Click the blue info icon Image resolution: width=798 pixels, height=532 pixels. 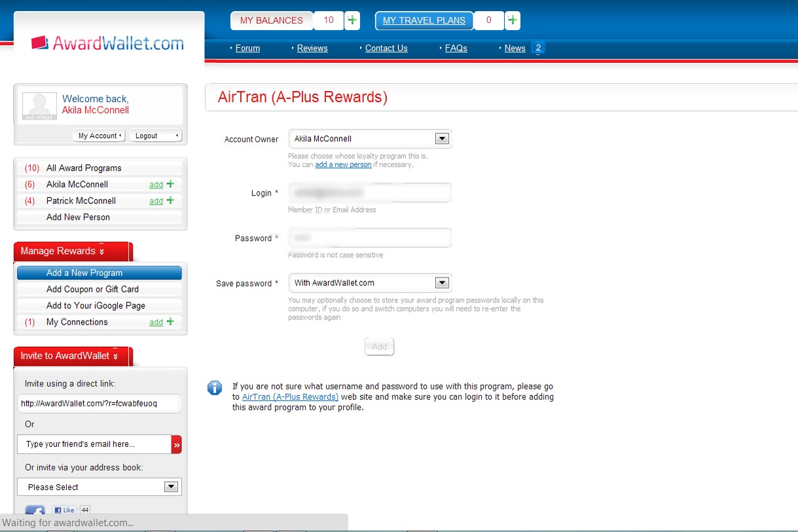215,387
